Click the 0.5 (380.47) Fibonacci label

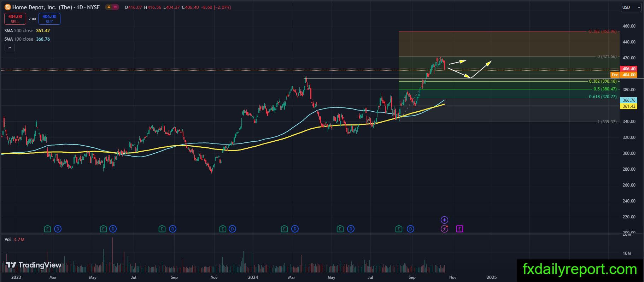coord(605,89)
